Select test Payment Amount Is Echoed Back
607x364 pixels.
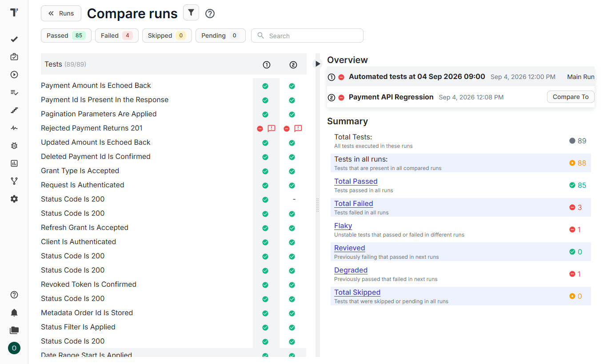click(x=96, y=85)
